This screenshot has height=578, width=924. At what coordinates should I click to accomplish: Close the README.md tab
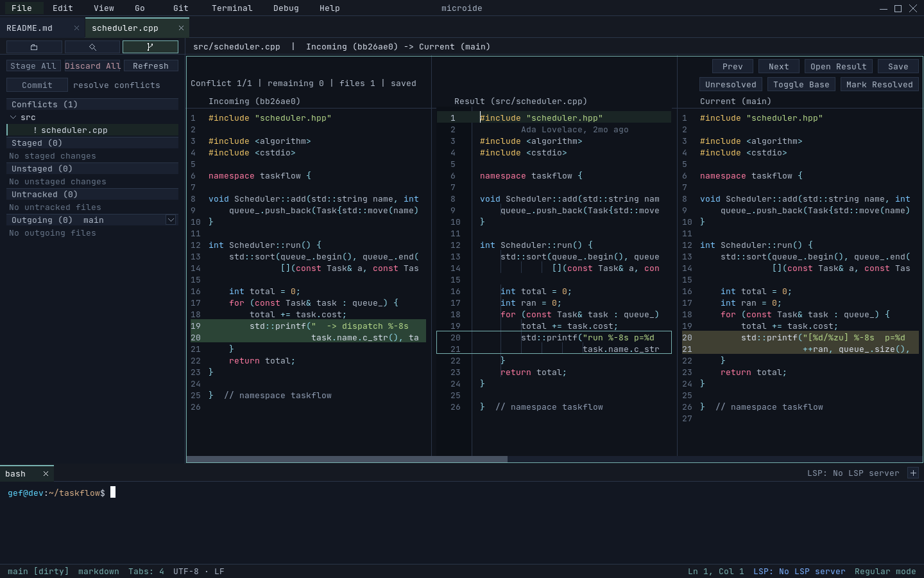pos(76,28)
